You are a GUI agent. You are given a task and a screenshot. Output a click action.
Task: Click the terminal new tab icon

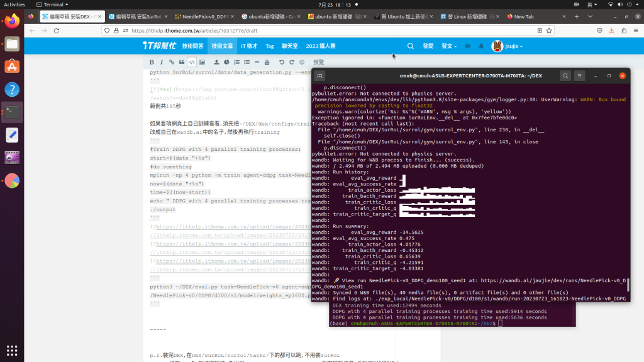[x=319, y=75]
